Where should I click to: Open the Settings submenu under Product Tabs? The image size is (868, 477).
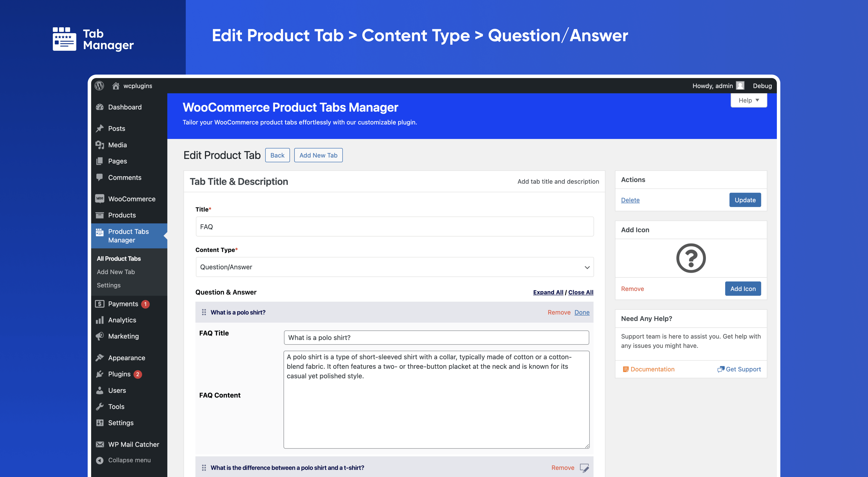(108, 285)
